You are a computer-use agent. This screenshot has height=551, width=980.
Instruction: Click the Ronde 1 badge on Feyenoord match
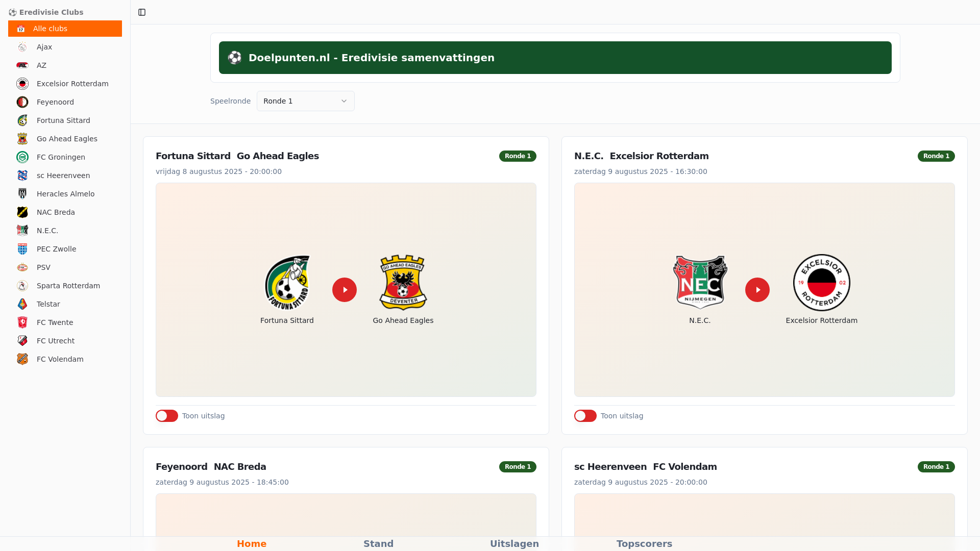tap(518, 467)
